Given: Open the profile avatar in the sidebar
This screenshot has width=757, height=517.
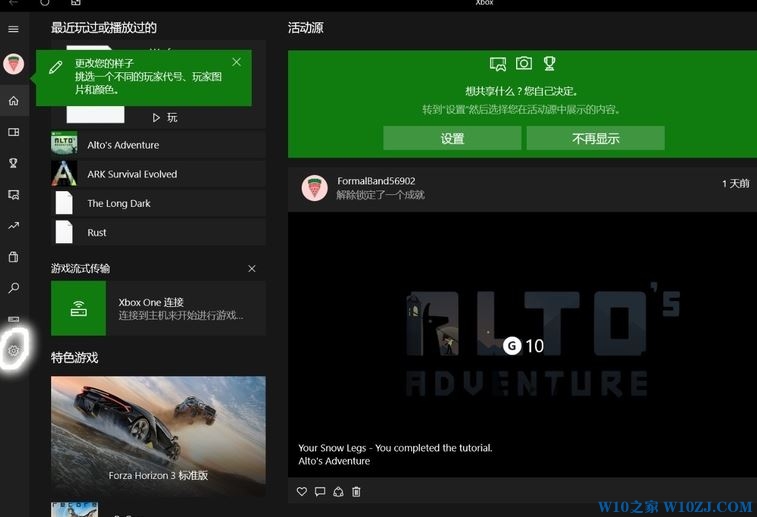Looking at the screenshot, I should pyautogui.click(x=14, y=64).
